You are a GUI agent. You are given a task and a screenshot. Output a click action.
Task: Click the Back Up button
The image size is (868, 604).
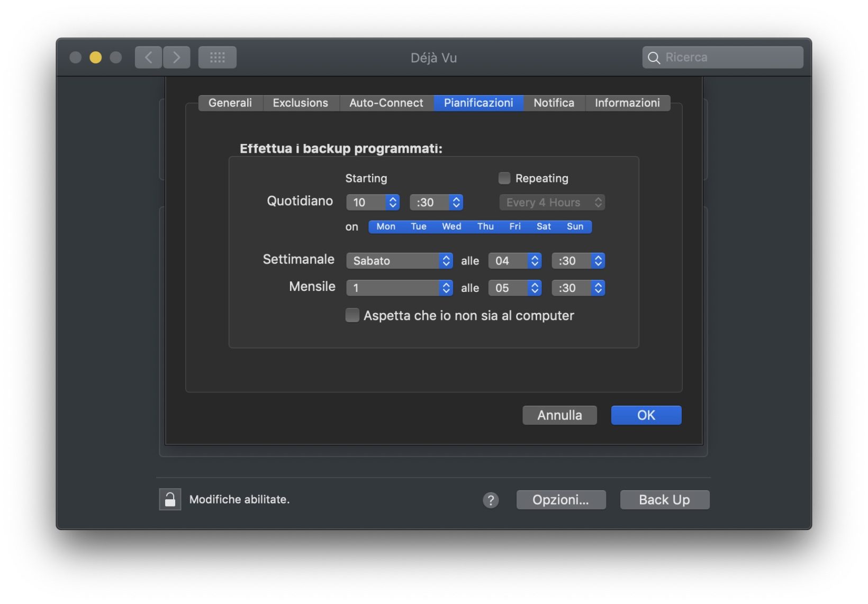pyautogui.click(x=665, y=500)
